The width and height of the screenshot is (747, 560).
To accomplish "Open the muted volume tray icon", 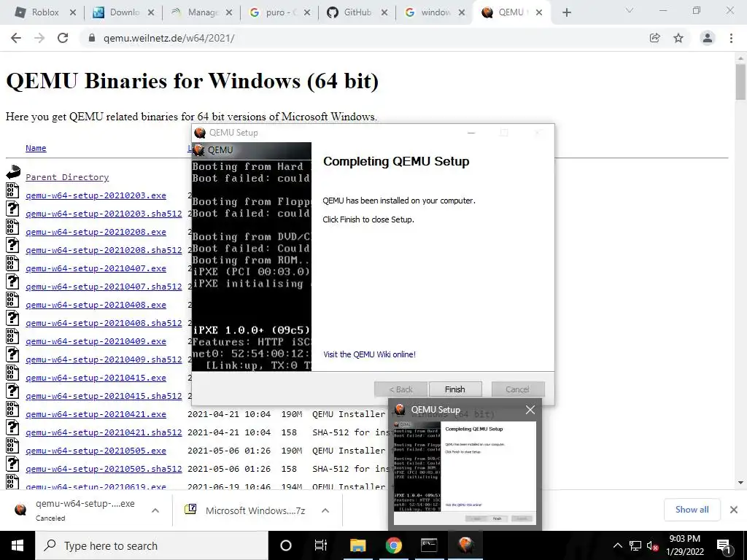I will point(652,545).
